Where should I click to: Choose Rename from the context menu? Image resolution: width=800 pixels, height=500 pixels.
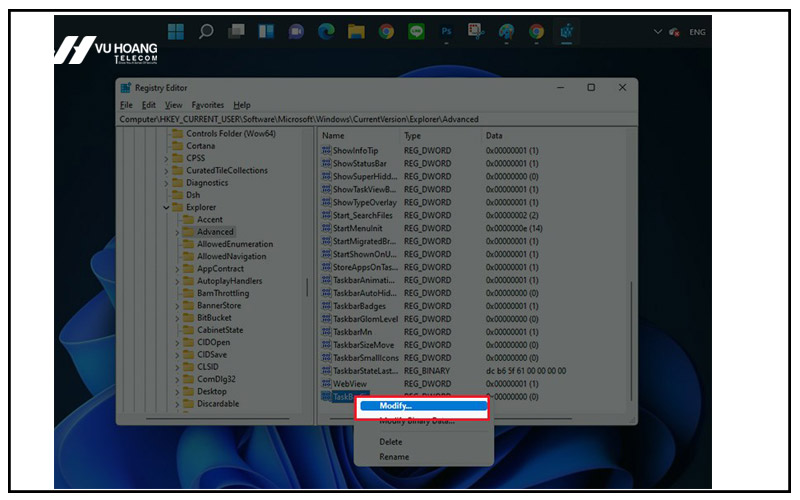click(394, 457)
